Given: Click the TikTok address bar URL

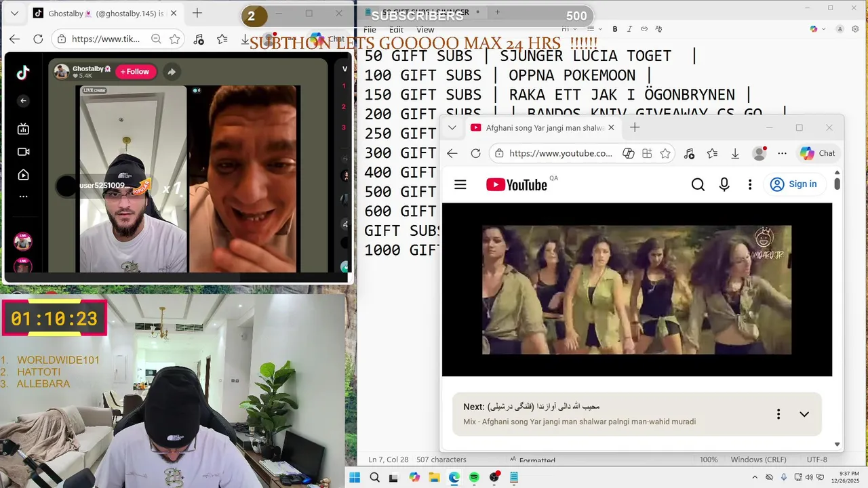Looking at the screenshot, I should (105, 39).
